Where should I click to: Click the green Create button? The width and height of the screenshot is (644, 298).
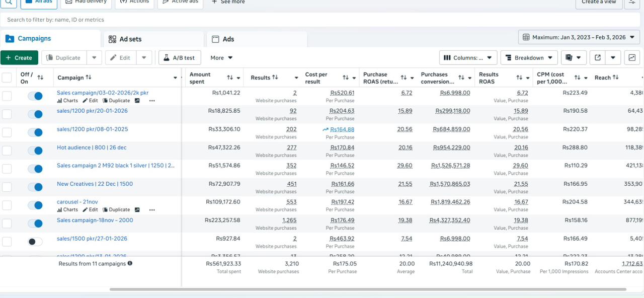click(x=19, y=57)
